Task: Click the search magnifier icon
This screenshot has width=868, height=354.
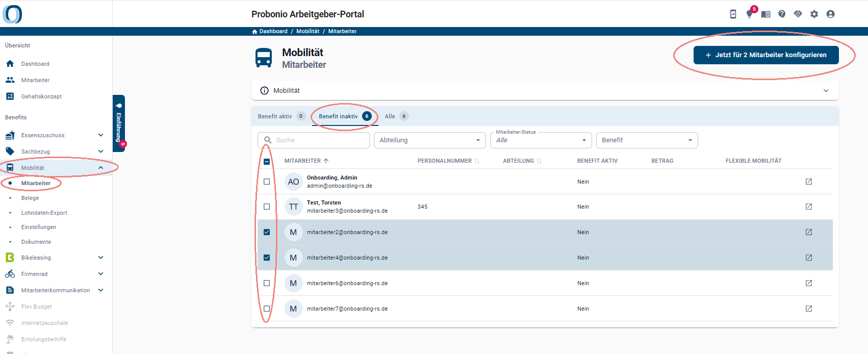Action: coord(268,140)
